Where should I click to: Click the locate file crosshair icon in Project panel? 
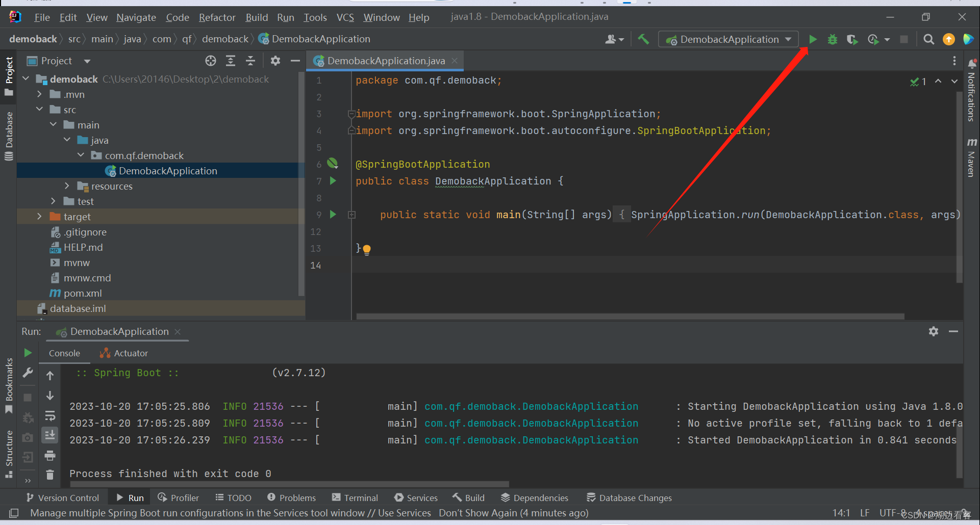(211, 61)
